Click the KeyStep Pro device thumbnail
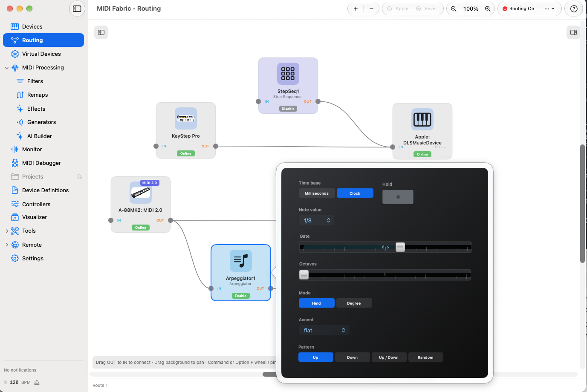This screenshot has height=392, width=587. [x=186, y=118]
